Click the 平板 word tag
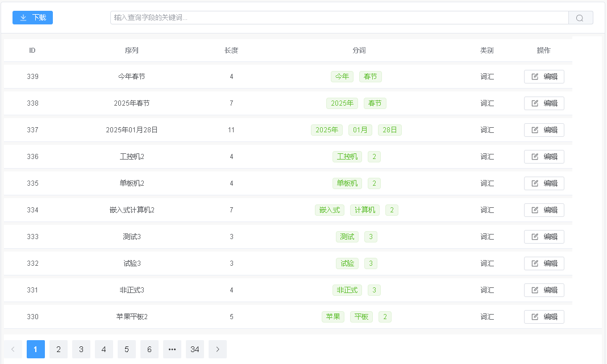This screenshot has height=364, width=607. (x=361, y=317)
